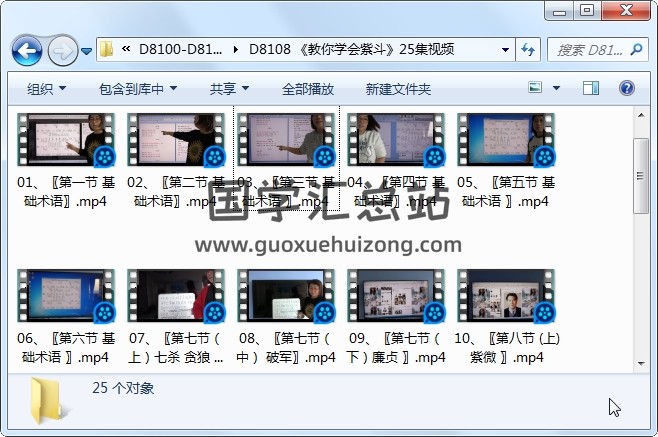This screenshot has width=658, height=437.
Task: Select video 09 第七节（下）廉贞 thumbnail
Action: (396, 296)
